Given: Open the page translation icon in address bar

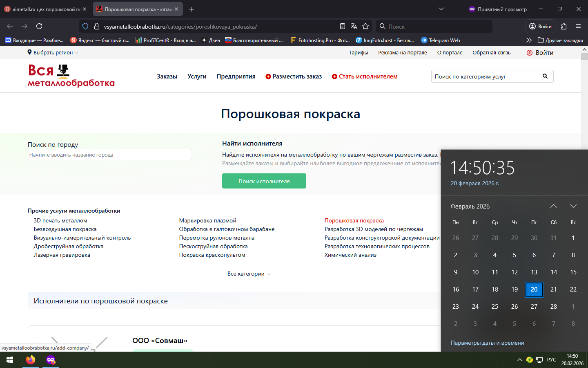Looking at the screenshot, I should point(354,26).
